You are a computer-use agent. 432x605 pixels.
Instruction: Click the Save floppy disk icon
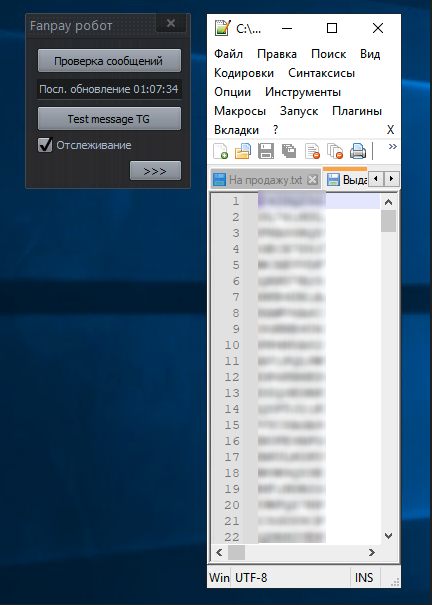tap(266, 151)
